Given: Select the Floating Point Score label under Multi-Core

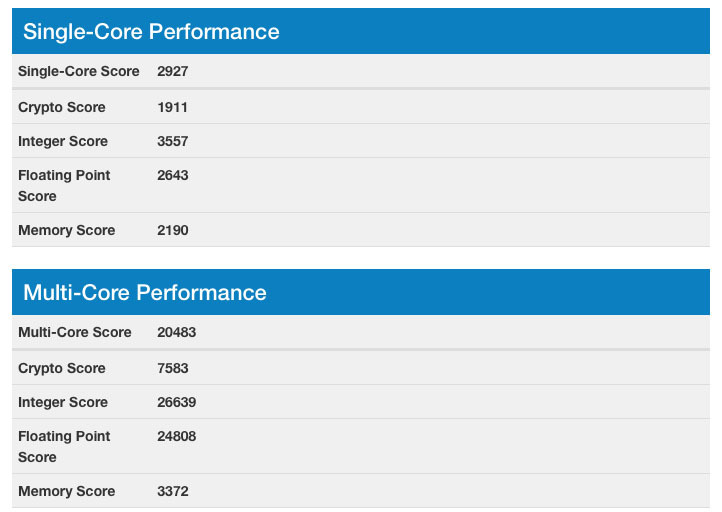Looking at the screenshot, I should click(x=64, y=446).
